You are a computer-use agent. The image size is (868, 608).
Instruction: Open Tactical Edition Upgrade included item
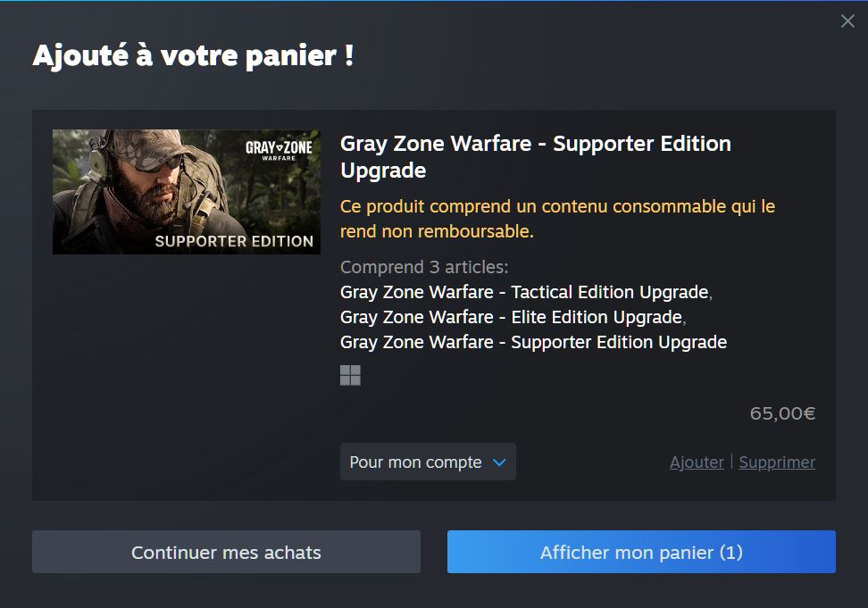(524, 292)
